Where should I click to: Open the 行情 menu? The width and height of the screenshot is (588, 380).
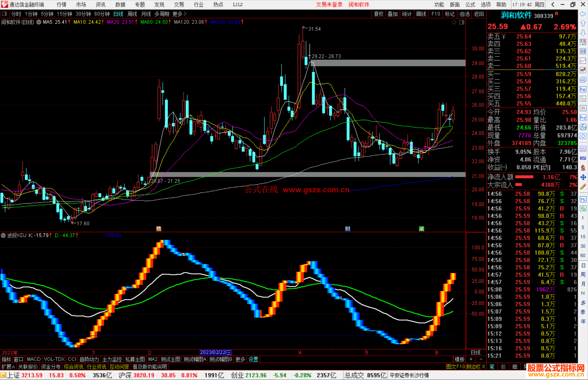tap(61, 4)
